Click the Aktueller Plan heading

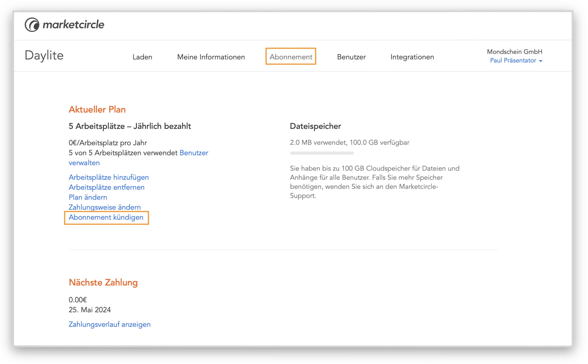97,109
